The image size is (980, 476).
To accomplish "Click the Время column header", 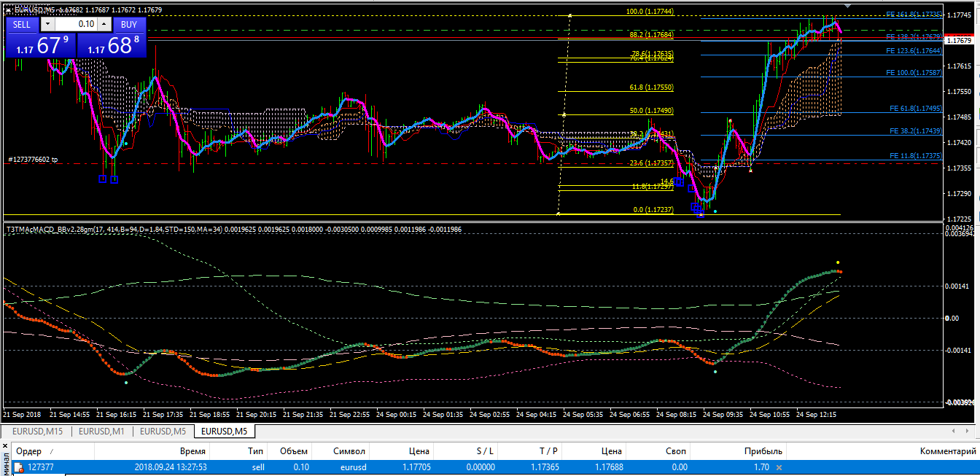I will [x=192, y=451].
